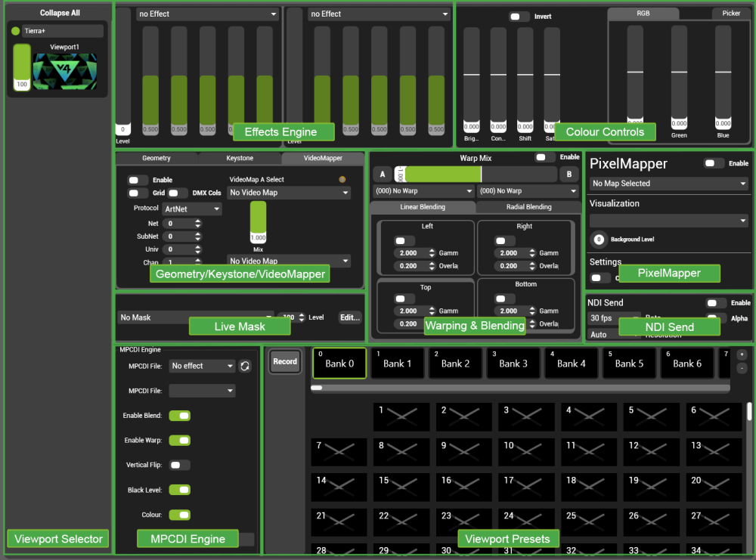The height and width of the screenshot is (560, 756).
Task: Switch to the Picker tab in Colour Controls
Action: click(730, 13)
